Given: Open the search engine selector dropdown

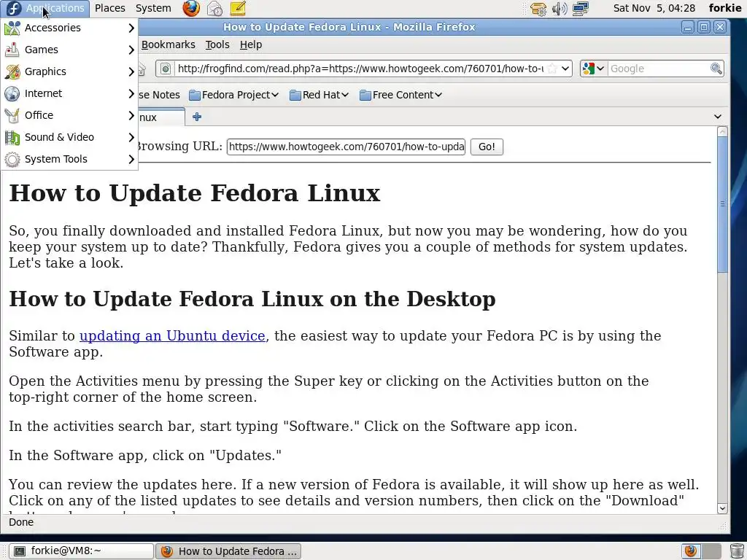Looking at the screenshot, I should click(x=594, y=69).
